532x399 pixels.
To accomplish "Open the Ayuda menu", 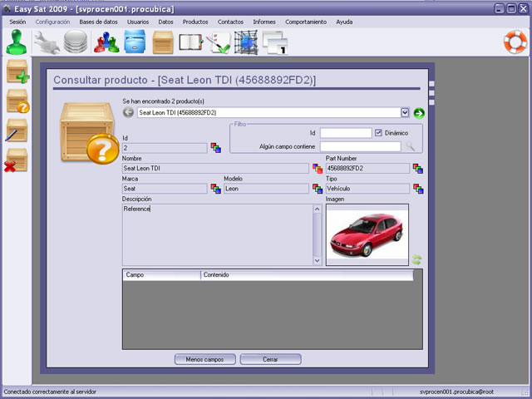I will (344, 22).
